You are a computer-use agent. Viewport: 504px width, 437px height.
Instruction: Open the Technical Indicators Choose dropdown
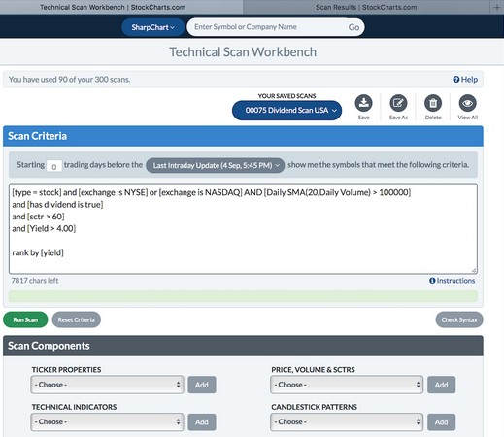click(x=107, y=421)
